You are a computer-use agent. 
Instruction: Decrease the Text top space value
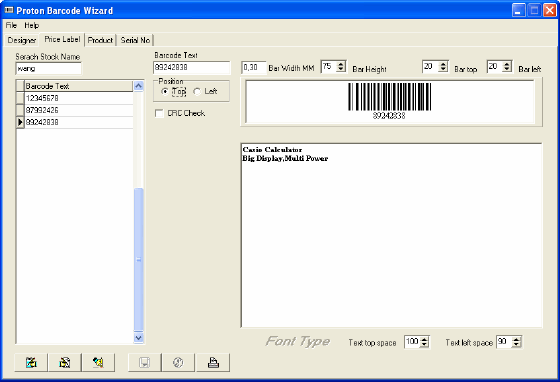(x=424, y=344)
